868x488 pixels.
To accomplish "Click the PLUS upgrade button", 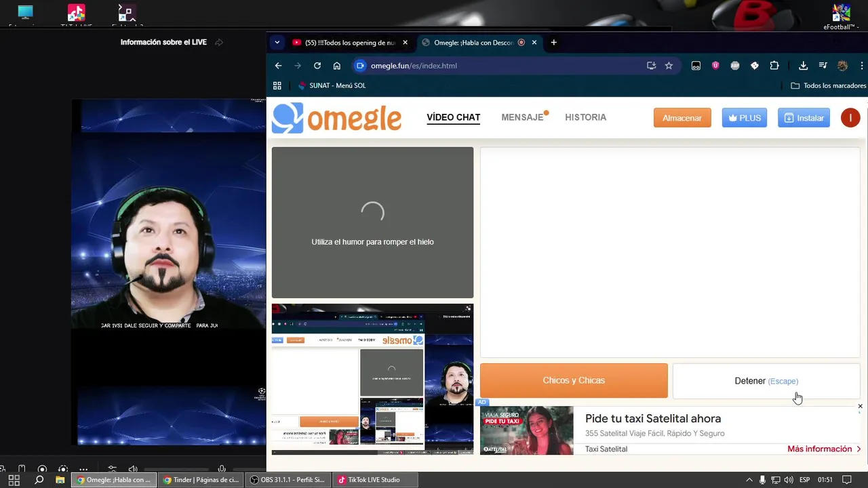I will tap(745, 118).
